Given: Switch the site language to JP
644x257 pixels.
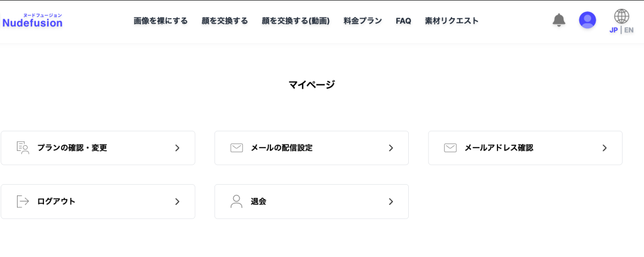Looking at the screenshot, I should coord(614,30).
